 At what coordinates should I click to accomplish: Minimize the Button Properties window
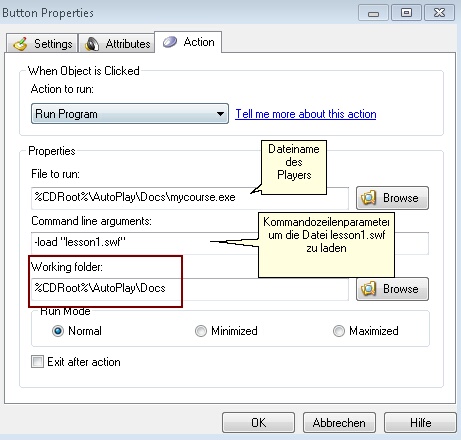[x=373, y=13]
